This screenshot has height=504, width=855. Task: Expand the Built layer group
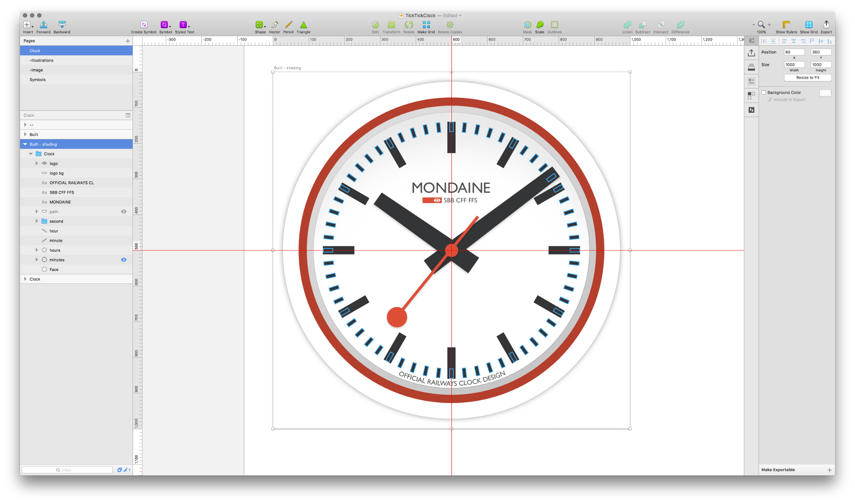pos(25,135)
